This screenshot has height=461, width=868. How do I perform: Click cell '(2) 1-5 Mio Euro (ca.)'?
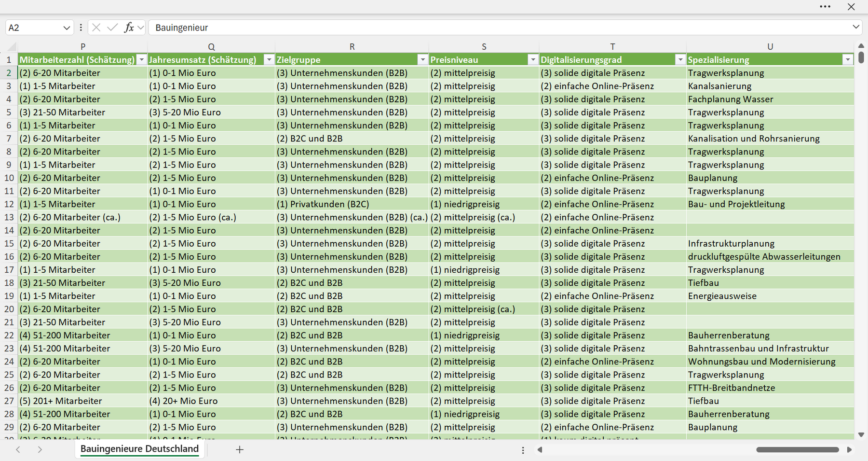point(211,217)
